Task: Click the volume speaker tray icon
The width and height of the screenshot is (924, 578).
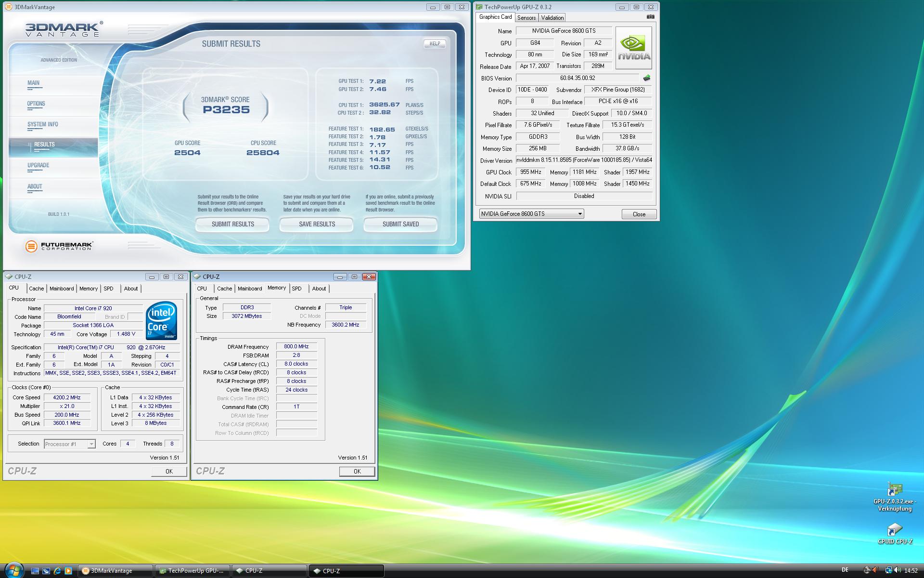Action: 898,570
